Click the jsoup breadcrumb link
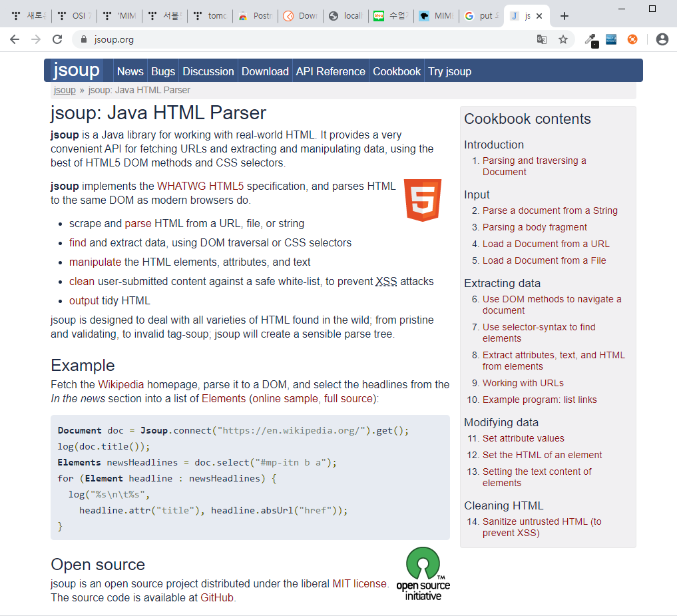This screenshot has width=677, height=616. point(65,90)
